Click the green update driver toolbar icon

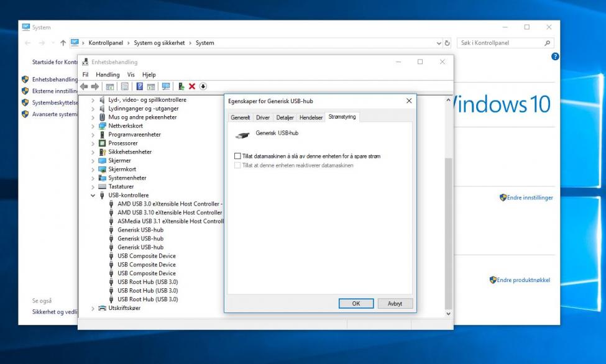tap(181, 86)
